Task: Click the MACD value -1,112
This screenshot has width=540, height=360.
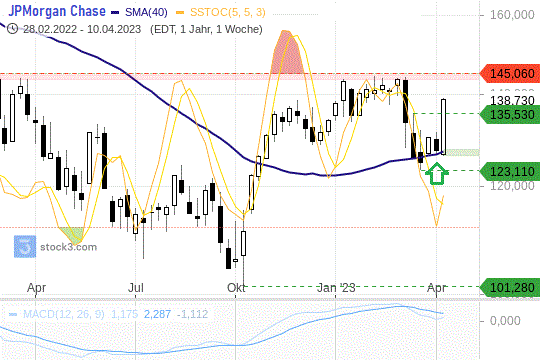Action: (x=192, y=314)
